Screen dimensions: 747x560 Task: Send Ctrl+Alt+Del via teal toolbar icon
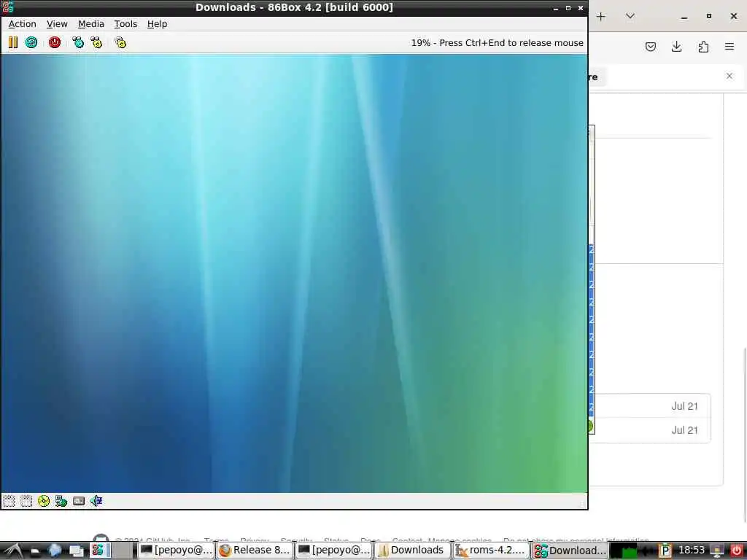77,43
